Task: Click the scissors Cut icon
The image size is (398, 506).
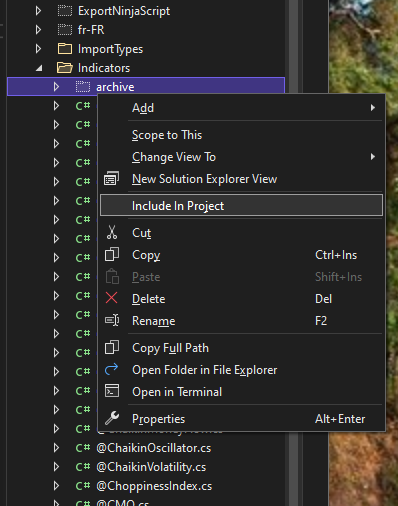Action: tap(112, 232)
